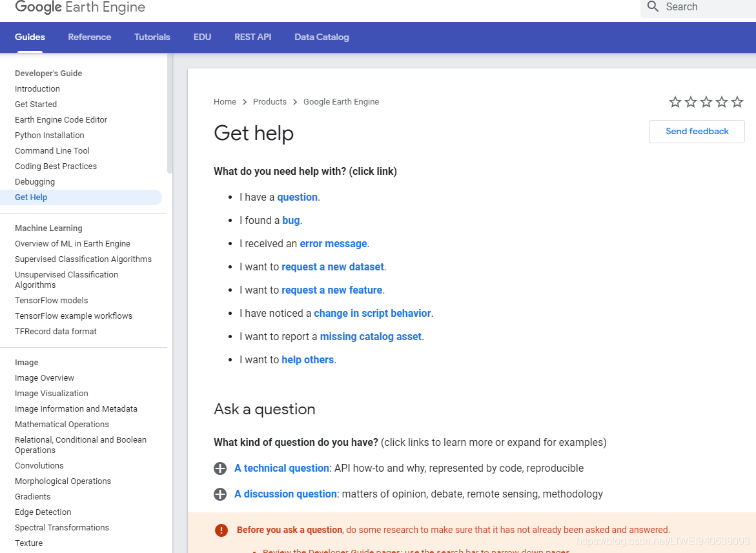Image resolution: width=756 pixels, height=553 pixels.
Task: Open Get Started in sidebar
Action: (36, 104)
